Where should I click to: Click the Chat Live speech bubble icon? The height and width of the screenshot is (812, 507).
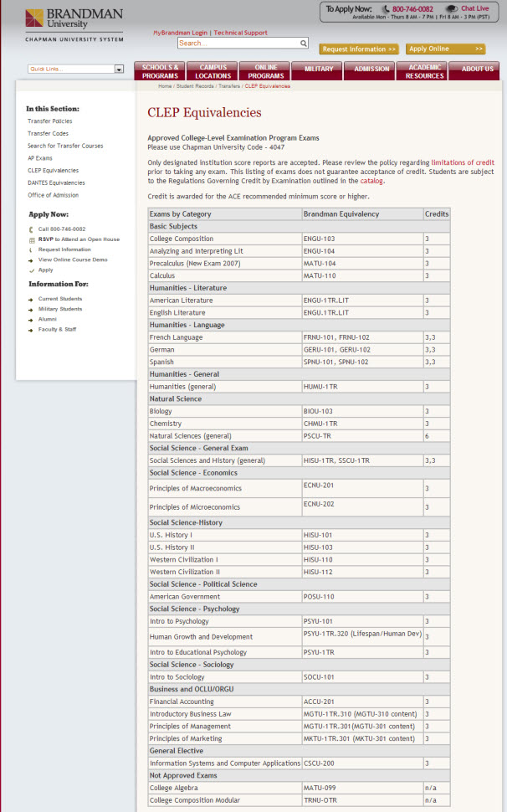click(x=452, y=9)
